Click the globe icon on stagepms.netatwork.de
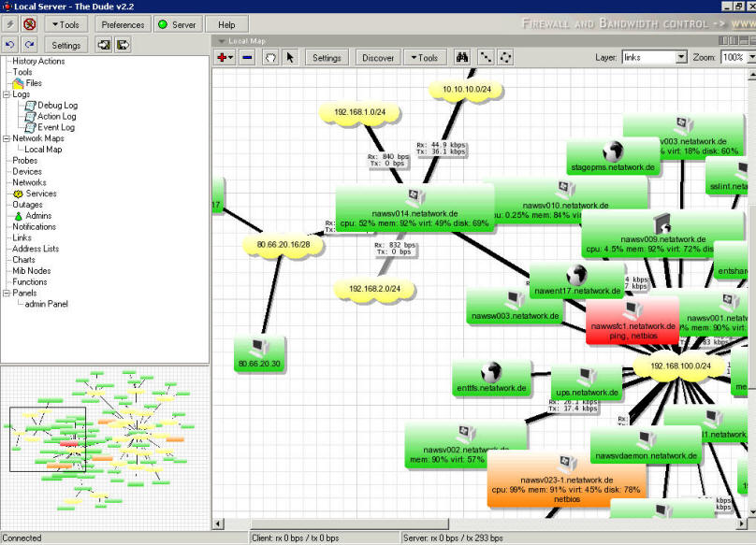The image size is (756, 545). coord(613,151)
